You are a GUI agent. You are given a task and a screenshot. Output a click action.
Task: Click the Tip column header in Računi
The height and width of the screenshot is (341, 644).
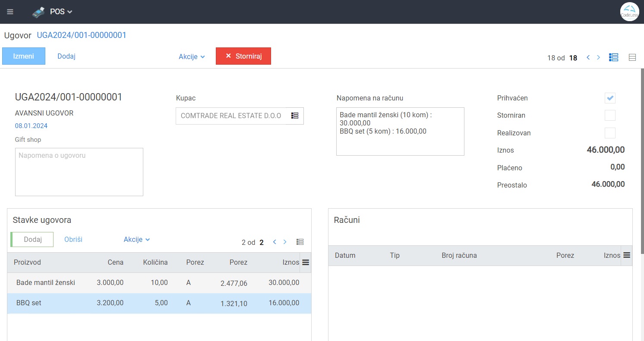click(x=395, y=255)
